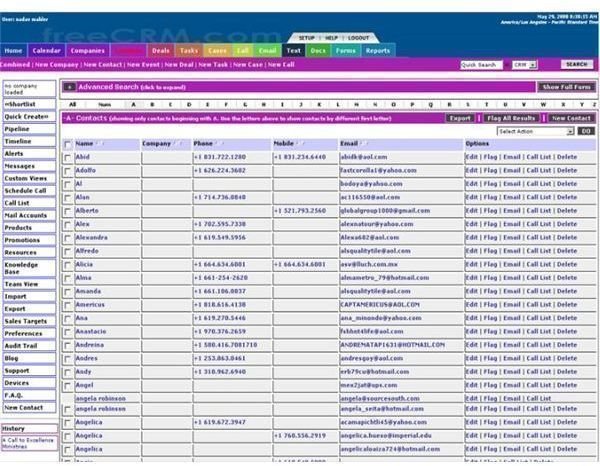Viewport: 600px width, 466px height.
Task: Focus the Quick Search input field
Action: coord(481,65)
